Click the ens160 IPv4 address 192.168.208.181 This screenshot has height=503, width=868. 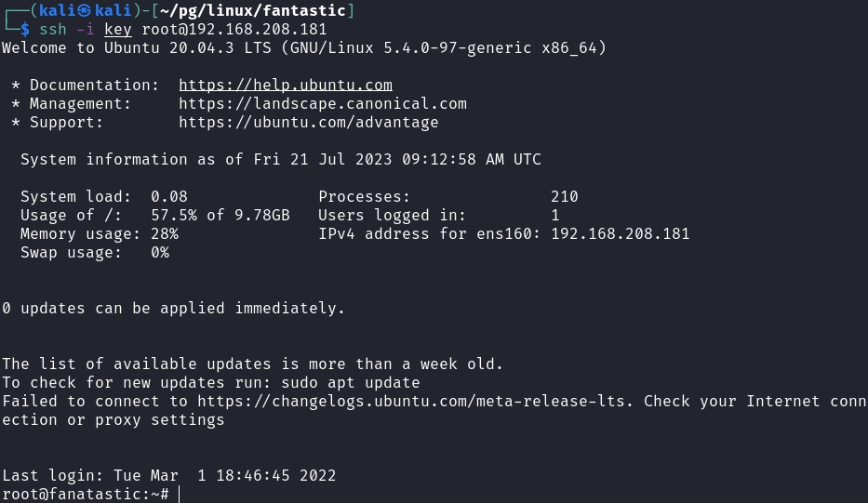(x=620, y=233)
